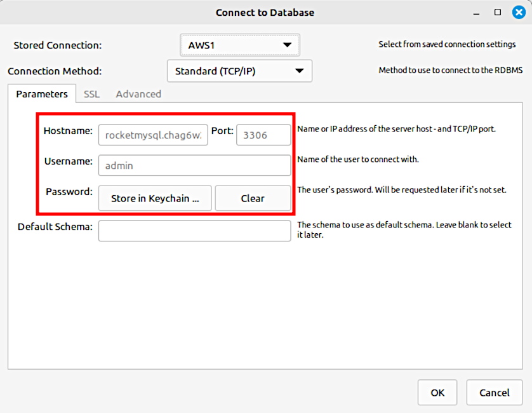Close the Connect to Database dialog

pos(518,12)
